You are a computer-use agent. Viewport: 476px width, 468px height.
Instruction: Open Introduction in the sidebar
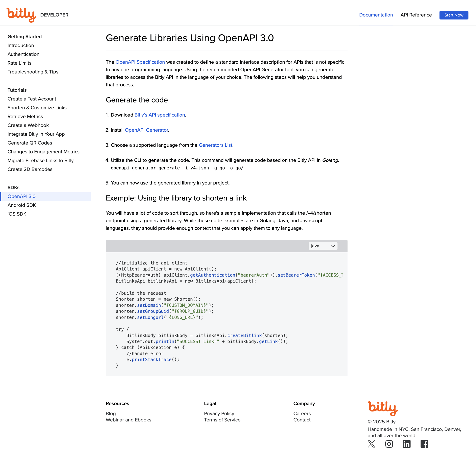(x=21, y=45)
